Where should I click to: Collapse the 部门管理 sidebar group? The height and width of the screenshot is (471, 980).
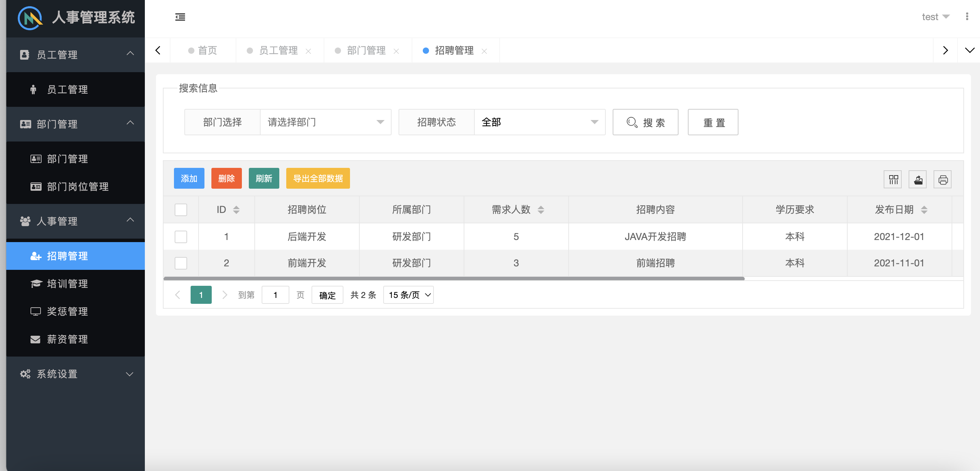click(75, 124)
